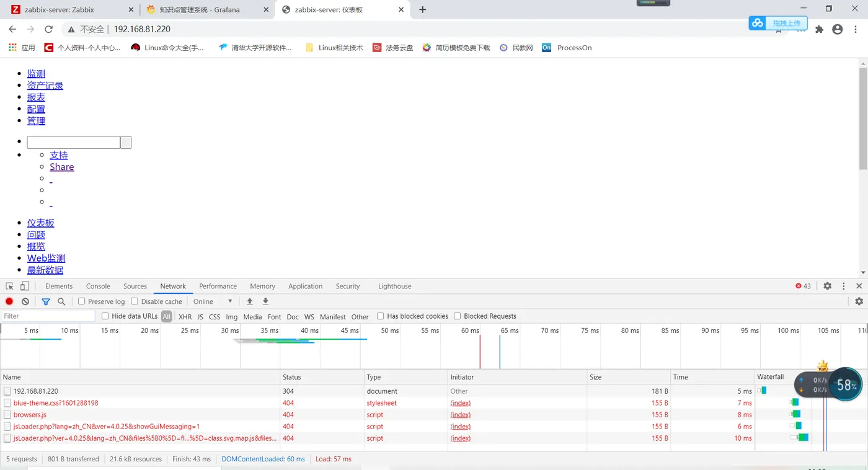Filter requests by Img
868x470 pixels.
pyautogui.click(x=231, y=317)
